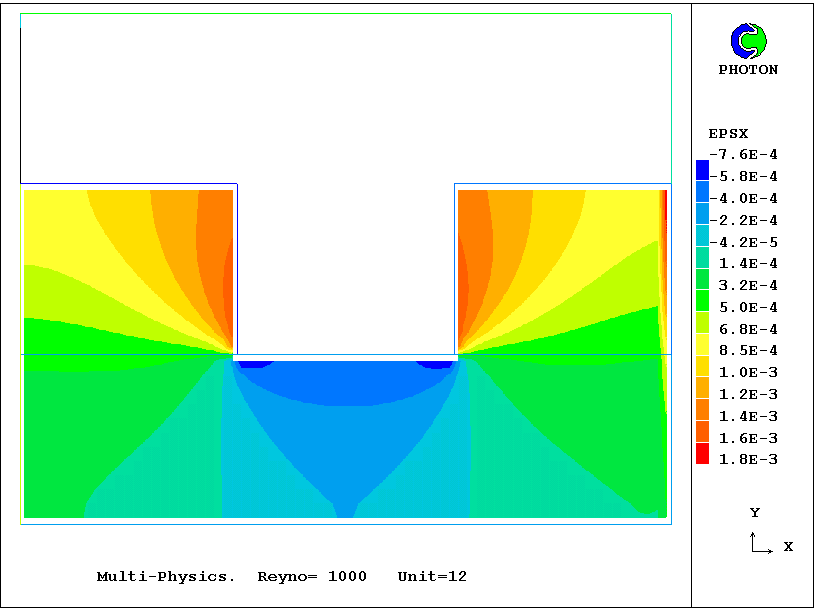Click the Unit=12 caption text

[x=432, y=577]
